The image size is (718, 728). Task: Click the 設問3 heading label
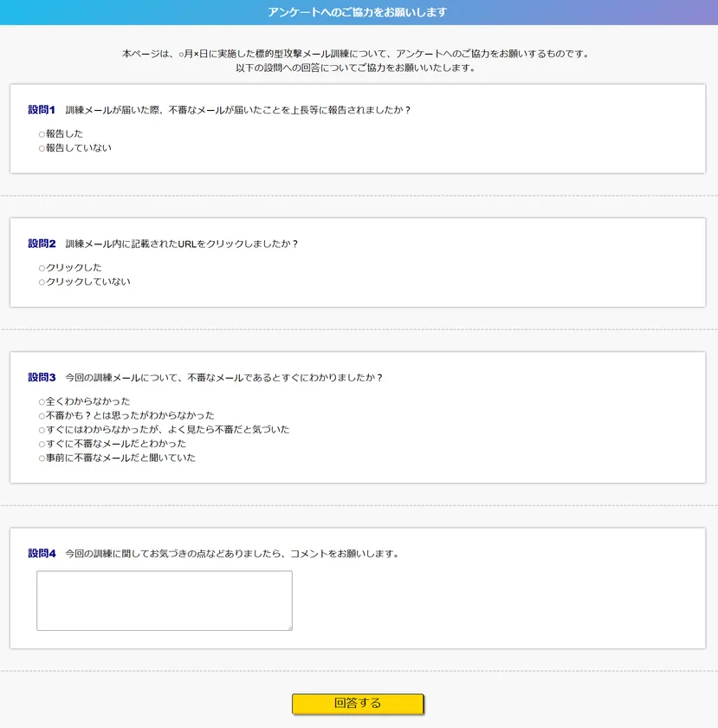(x=42, y=377)
